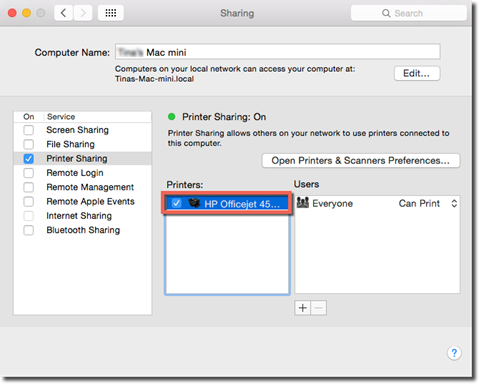Select the HP Officejet 45... printer name
Viewport: 479px width, 384px height.
(x=242, y=204)
